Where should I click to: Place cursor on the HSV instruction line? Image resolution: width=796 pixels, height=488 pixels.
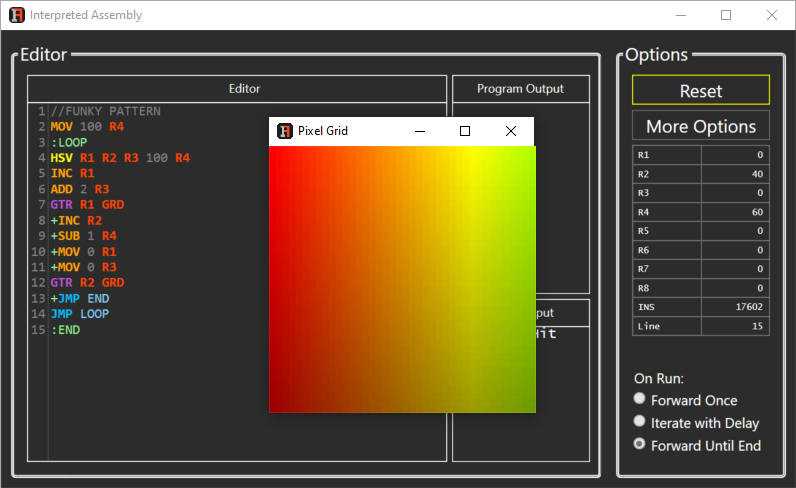(120, 158)
